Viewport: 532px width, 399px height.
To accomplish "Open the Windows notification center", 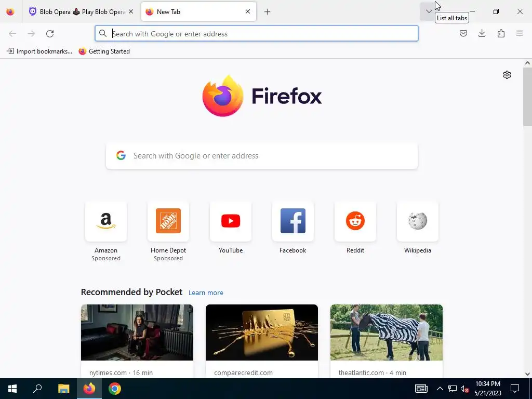I will click(x=515, y=389).
